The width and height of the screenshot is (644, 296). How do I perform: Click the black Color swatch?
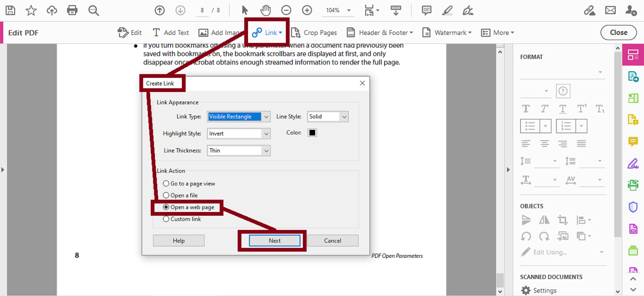pos(312,133)
